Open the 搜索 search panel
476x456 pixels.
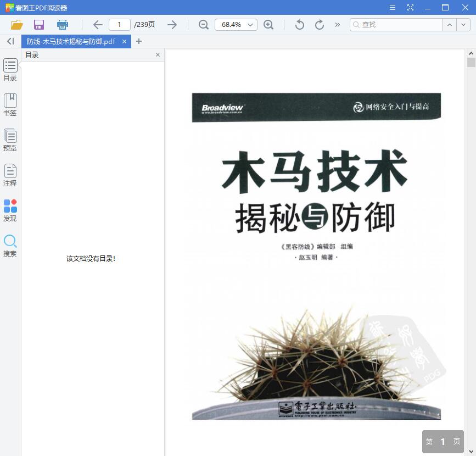click(10, 246)
